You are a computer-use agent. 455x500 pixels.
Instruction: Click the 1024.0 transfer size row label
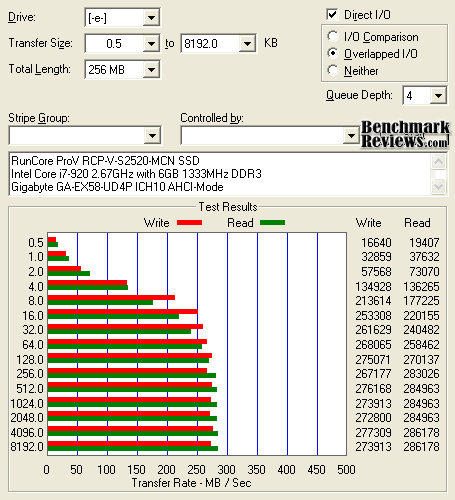pos(27,404)
